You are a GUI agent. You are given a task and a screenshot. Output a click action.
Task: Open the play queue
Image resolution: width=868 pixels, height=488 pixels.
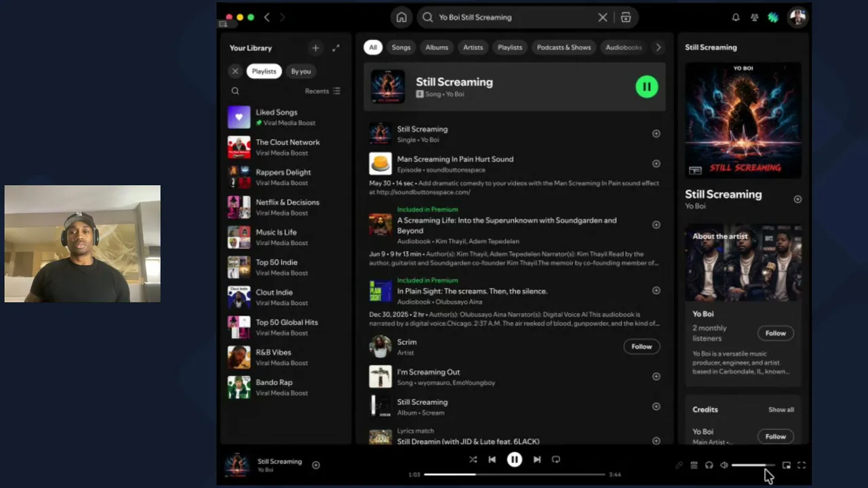(694, 465)
